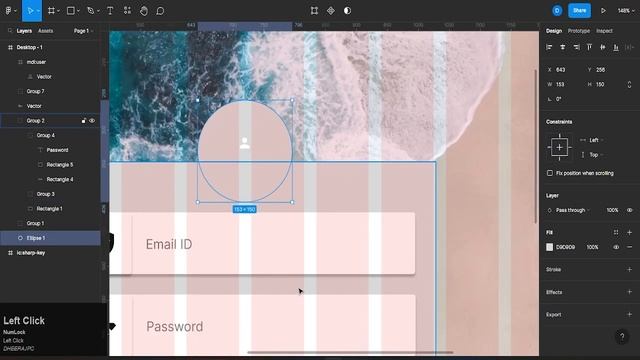The height and width of the screenshot is (360, 640).
Task: Align selection to right
Action: pyautogui.click(x=576, y=47)
